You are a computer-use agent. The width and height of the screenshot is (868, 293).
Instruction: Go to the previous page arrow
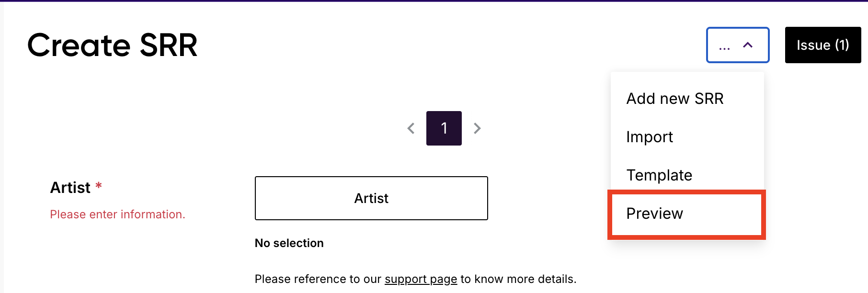pos(411,128)
